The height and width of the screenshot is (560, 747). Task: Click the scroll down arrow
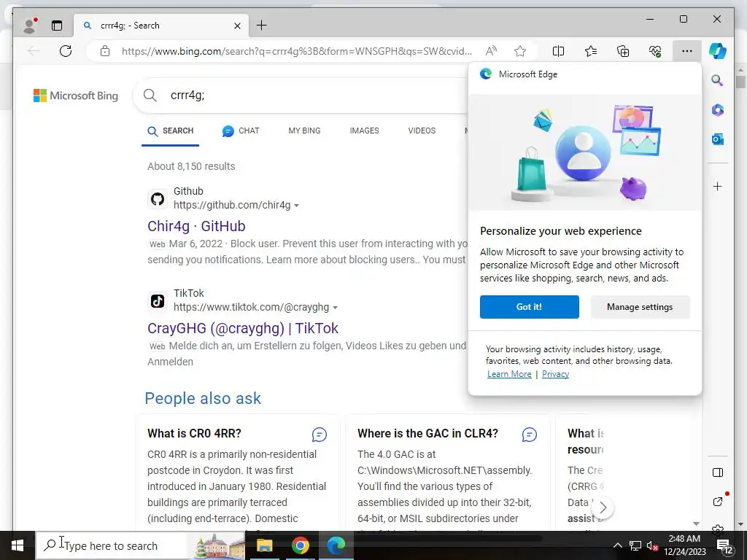point(696,524)
